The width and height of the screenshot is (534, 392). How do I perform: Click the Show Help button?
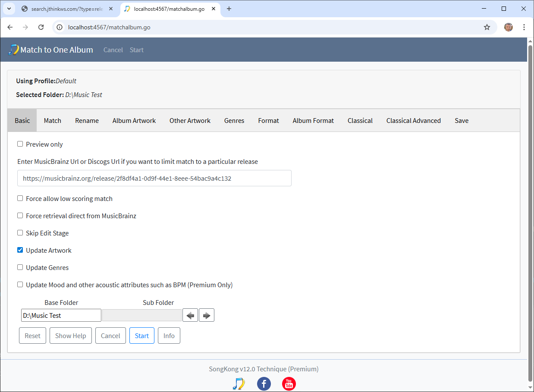71,336
